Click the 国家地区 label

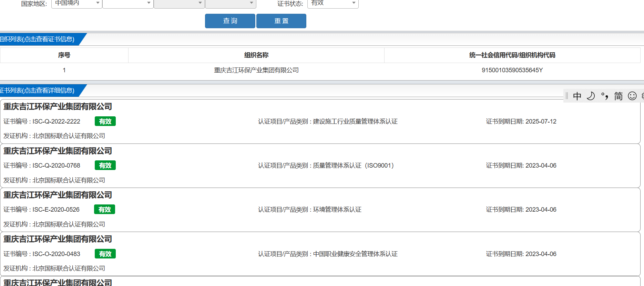(x=34, y=4)
